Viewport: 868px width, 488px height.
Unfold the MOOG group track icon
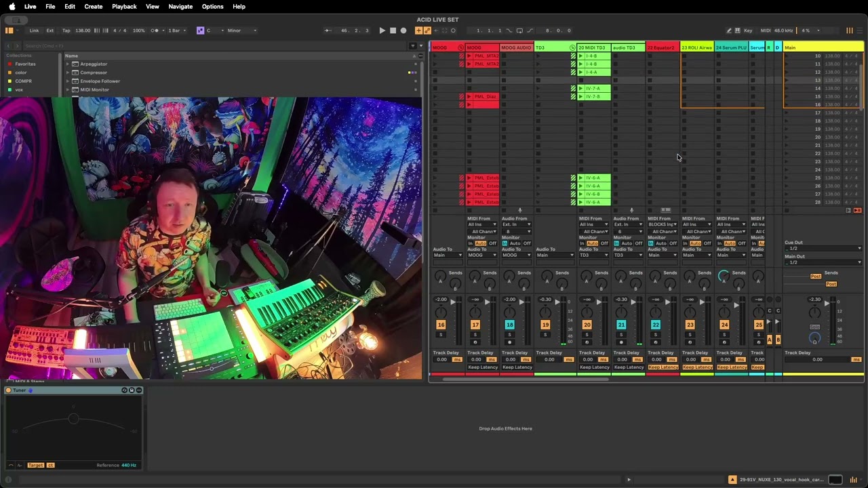[x=461, y=47]
